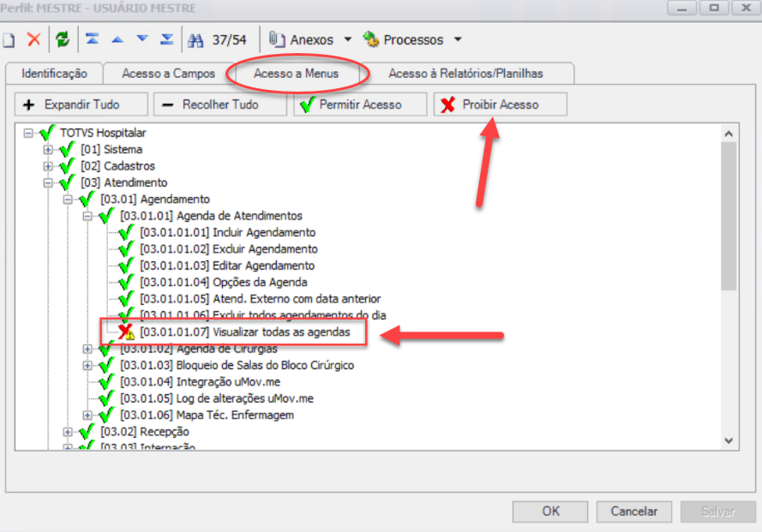Image resolution: width=762 pixels, height=532 pixels.
Task: Click check beside Bloqueio de Salas do Bloco Cirúrgico
Action: [106, 365]
